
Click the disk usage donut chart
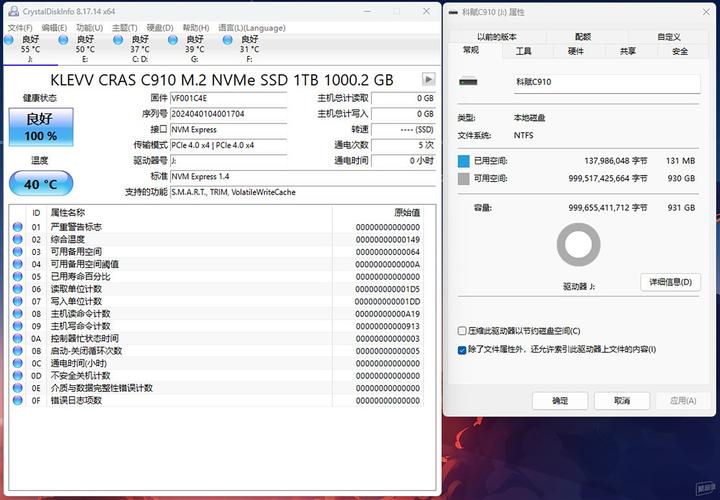(x=579, y=245)
